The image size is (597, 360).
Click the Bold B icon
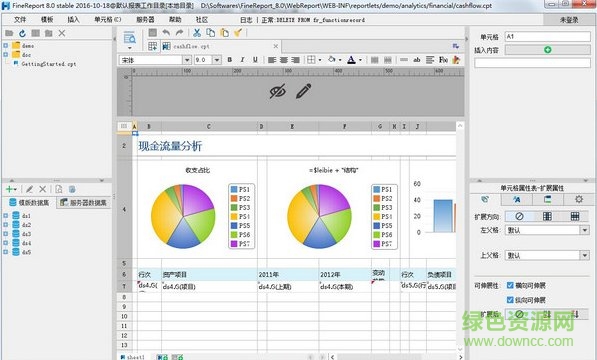tap(230, 60)
